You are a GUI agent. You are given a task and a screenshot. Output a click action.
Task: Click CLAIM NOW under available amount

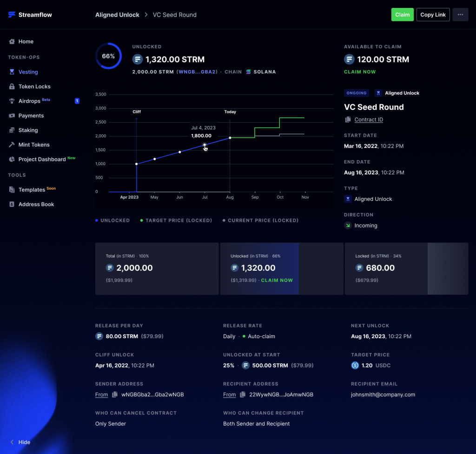pyautogui.click(x=360, y=72)
